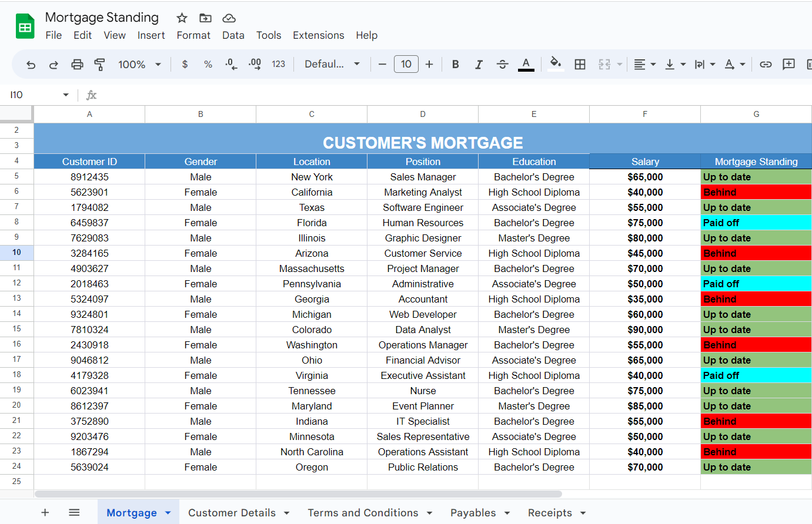Switch to the Terms and Conditions tab

tap(363, 513)
